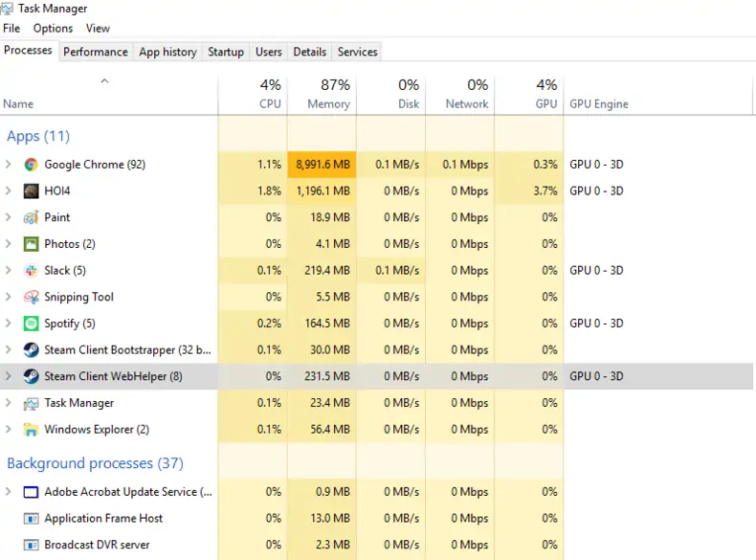Switch to the App history tab

(167, 52)
